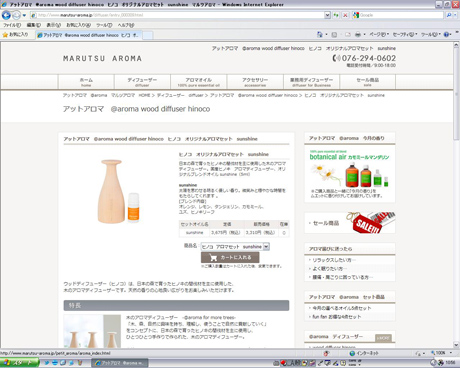Click the fun fan お得な4点セット link
Image resolution: width=460 pixels, height=368 pixels.
(337, 317)
